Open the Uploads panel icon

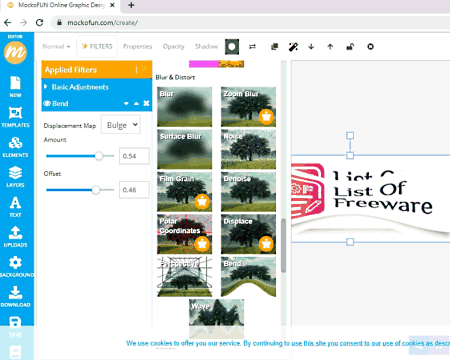(15, 237)
